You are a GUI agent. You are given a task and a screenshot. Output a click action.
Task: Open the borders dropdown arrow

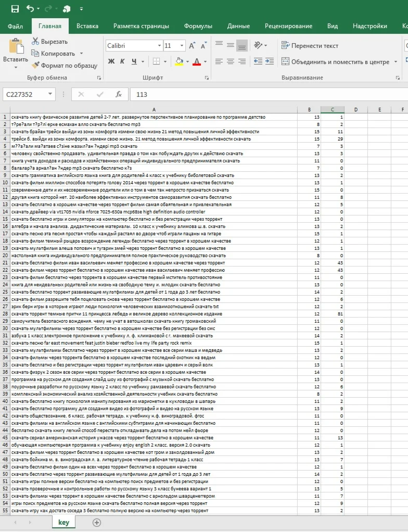165,62
